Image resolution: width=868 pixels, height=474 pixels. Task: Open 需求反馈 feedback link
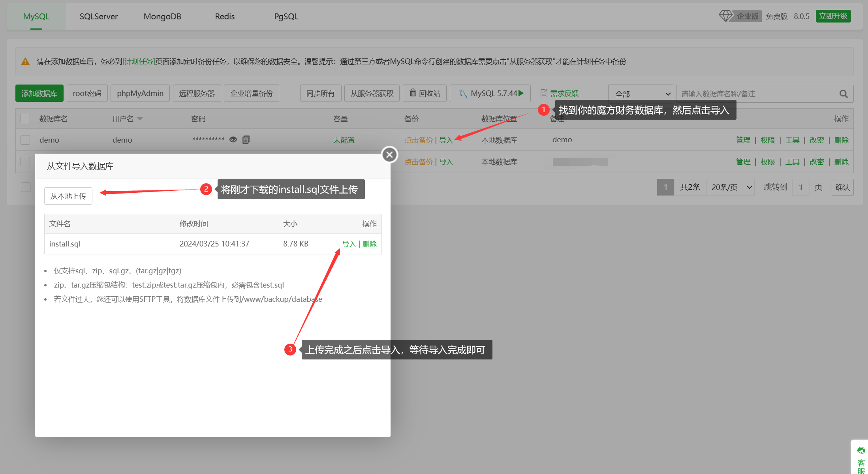tap(560, 93)
